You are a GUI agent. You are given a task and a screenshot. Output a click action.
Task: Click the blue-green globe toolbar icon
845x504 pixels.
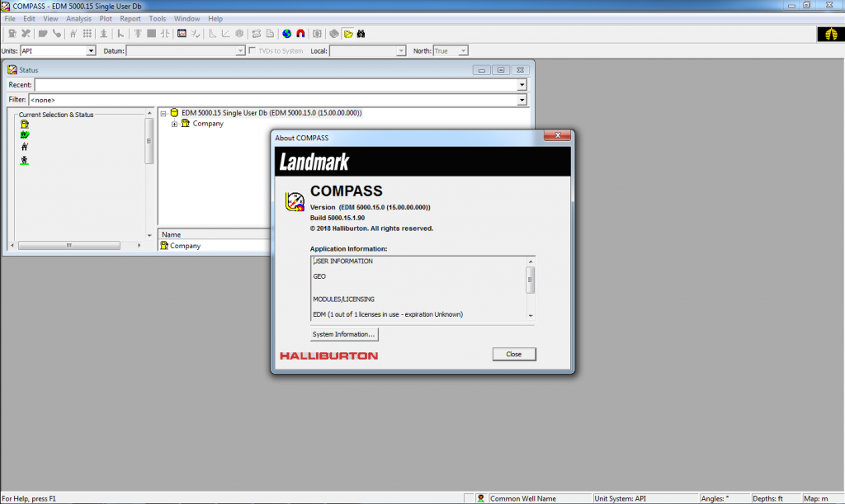286,34
